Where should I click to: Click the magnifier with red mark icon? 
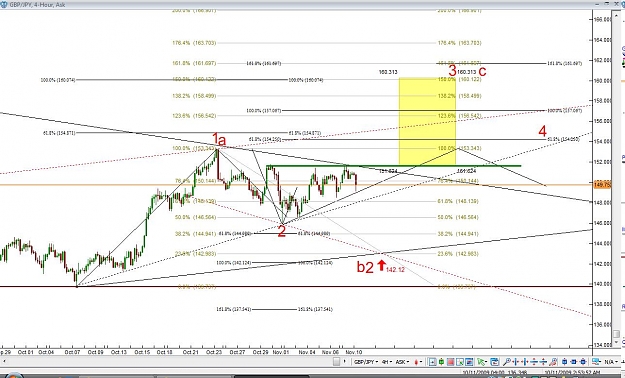tap(553, 362)
